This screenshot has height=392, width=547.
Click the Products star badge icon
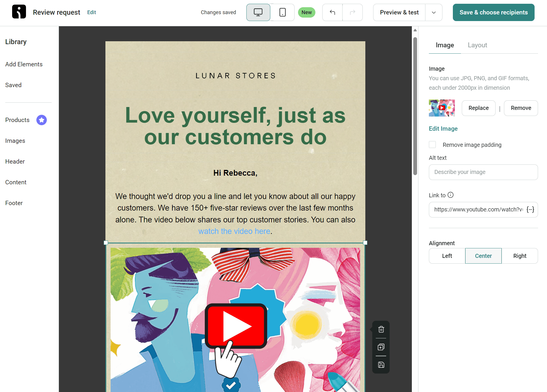(42, 120)
